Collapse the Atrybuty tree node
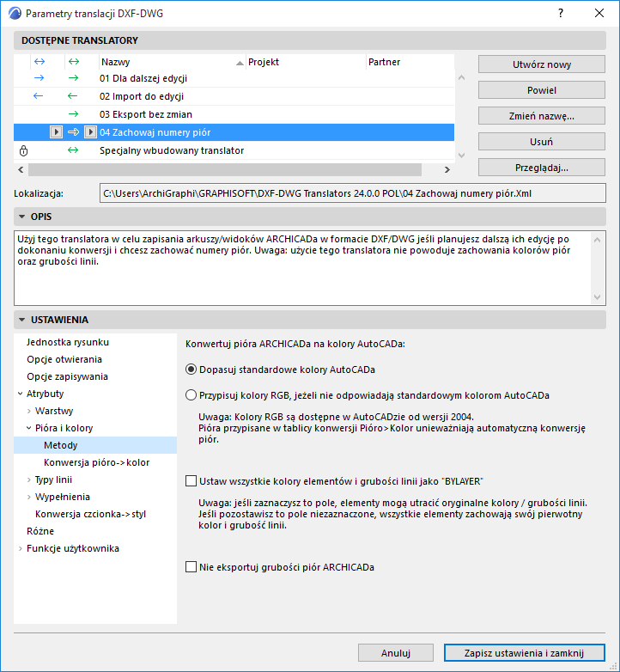 click(20, 394)
